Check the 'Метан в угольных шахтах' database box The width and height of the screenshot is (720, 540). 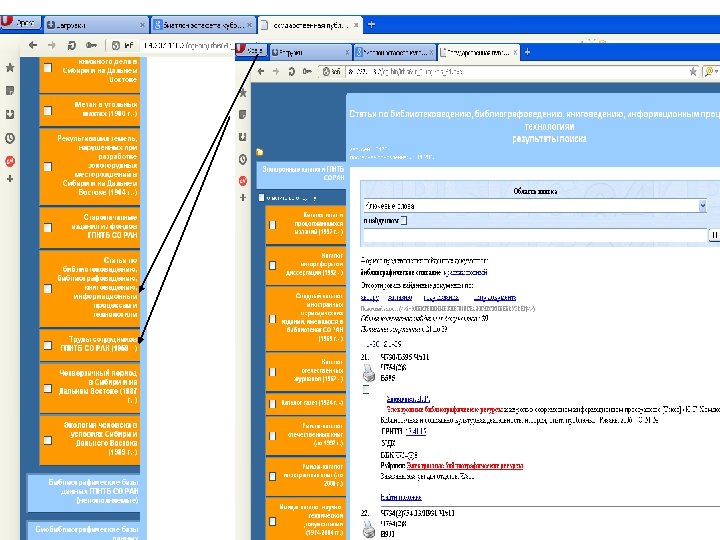point(48,111)
